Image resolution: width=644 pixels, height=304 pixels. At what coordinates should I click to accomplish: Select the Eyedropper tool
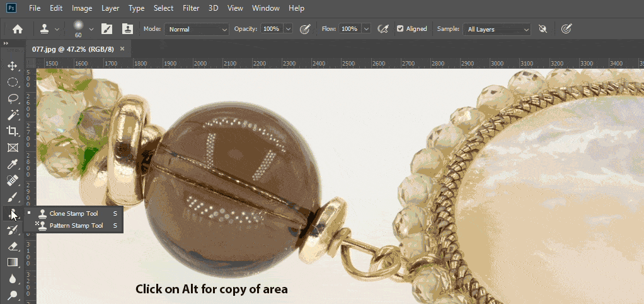[13, 165]
